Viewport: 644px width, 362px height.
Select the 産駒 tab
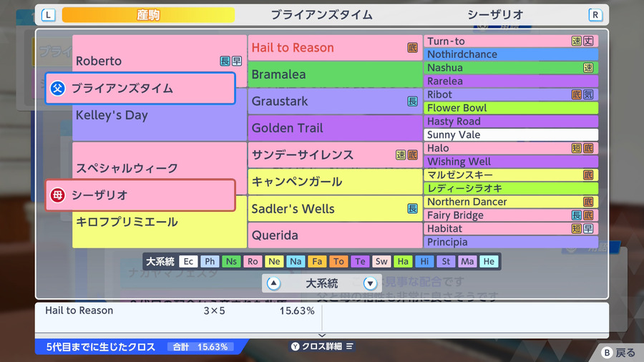(148, 15)
